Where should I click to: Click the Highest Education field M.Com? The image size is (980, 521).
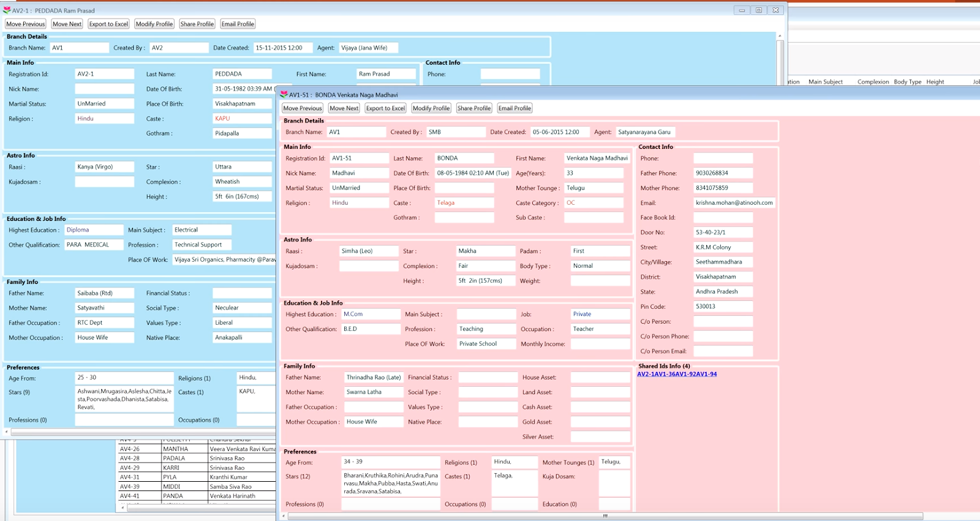click(371, 314)
